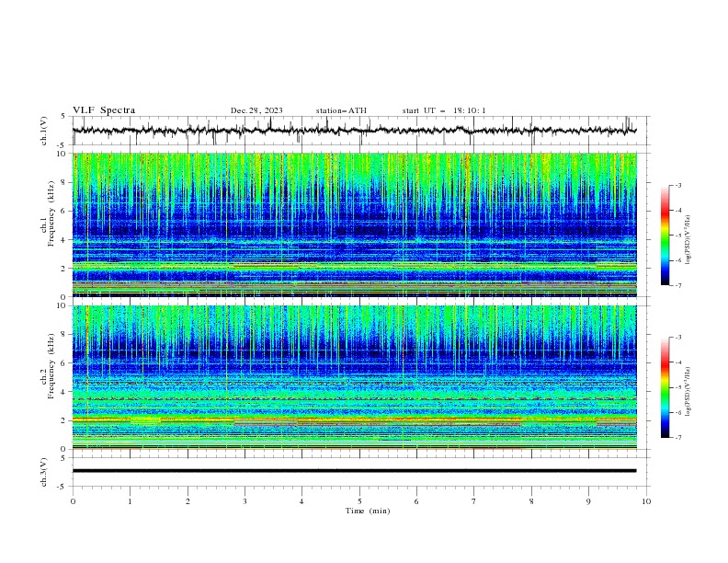Image resolution: width=728 pixels, height=563 pixels.
Task: Click inside the ch.2 spectrogram plot
Action: coord(355,377)
